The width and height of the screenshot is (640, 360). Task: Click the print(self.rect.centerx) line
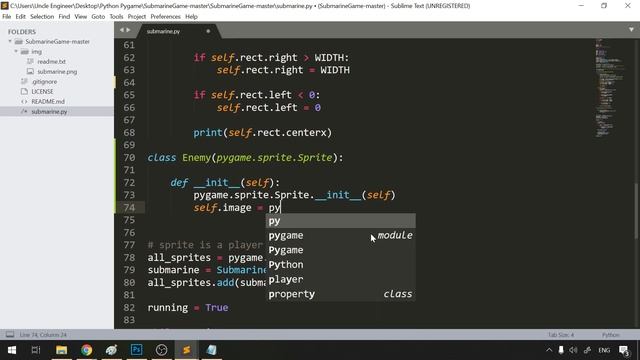(262, 133)
